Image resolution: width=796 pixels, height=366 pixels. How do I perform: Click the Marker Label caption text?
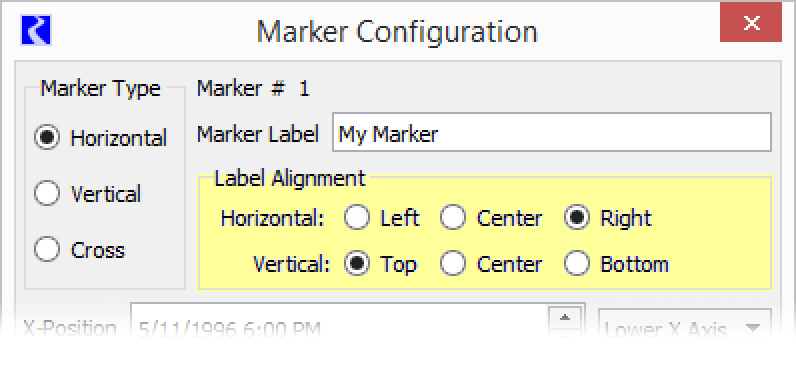[x=258, y=134]
